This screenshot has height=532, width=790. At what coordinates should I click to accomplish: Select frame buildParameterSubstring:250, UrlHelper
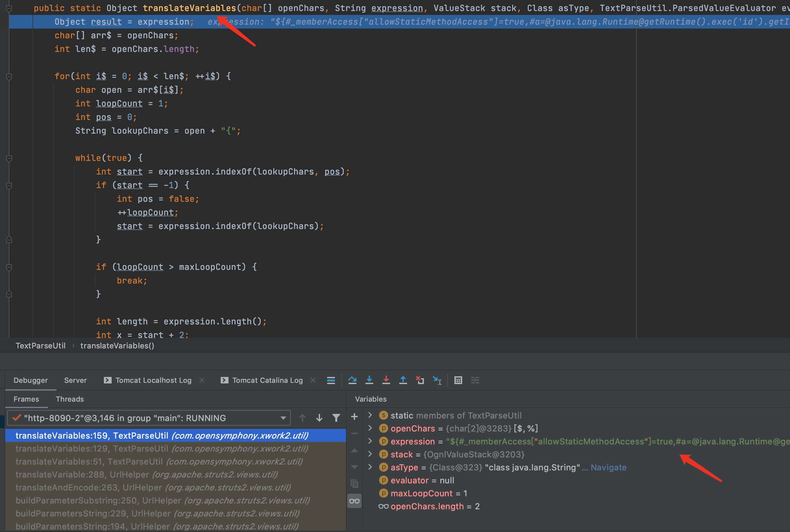176,501
